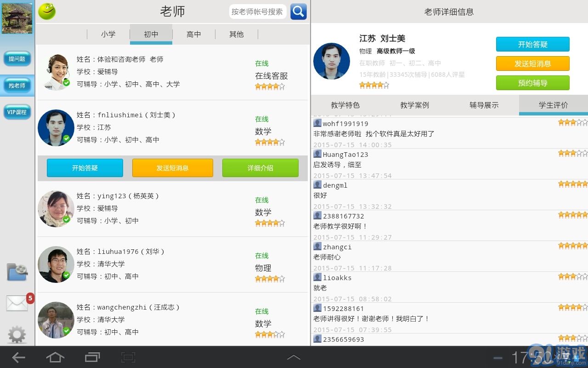
Task: Click 开始答疑 button in teacher detail panel
Action: click(533, 44)
